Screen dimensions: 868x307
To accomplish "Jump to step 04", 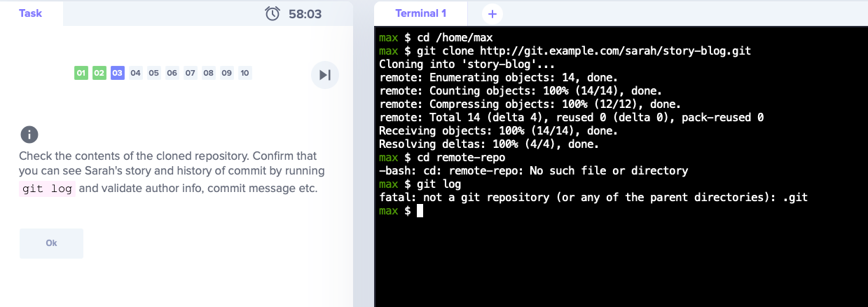I will 136,73.
